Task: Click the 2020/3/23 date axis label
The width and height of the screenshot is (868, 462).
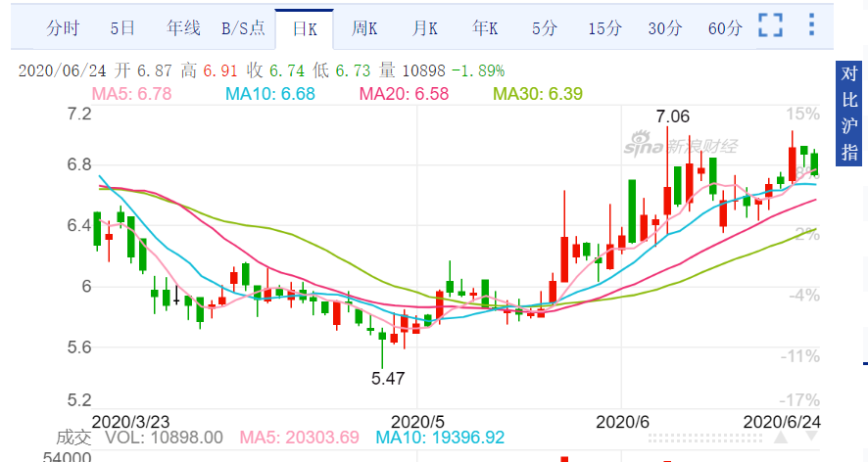Action: (x=130, y=422)
